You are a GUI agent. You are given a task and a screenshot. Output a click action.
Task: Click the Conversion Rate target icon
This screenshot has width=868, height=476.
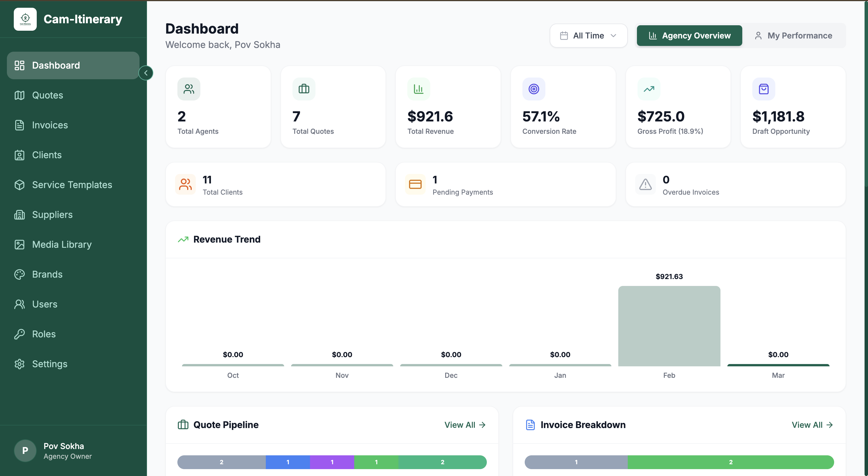click(533, 89)
